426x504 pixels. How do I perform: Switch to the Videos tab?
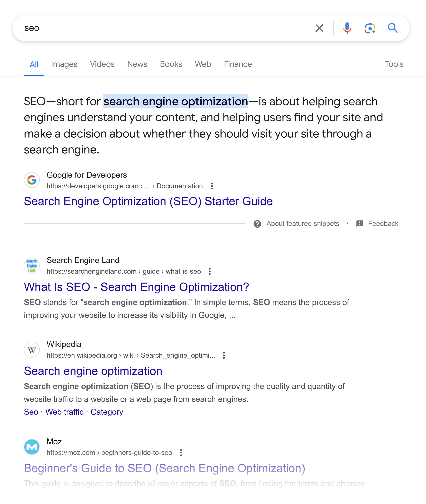(102, 64)
